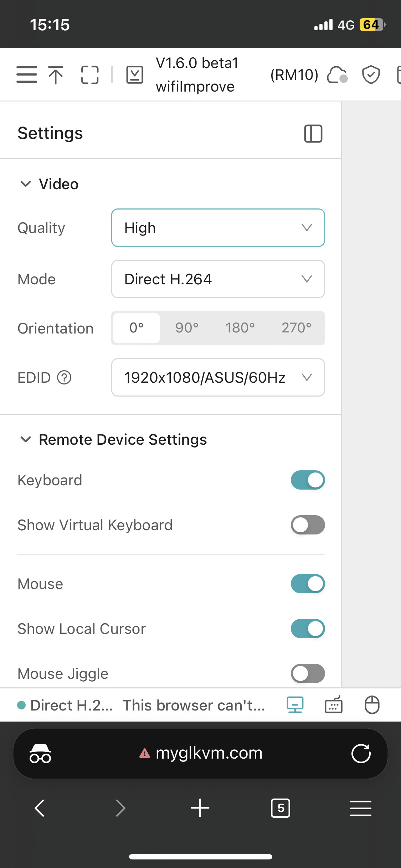Click the cloud status icon

click(x=337, y=75)
